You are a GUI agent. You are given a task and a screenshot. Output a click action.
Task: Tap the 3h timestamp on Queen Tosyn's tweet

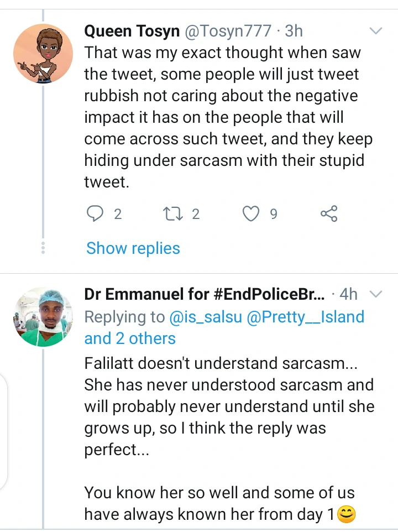[x=294, y=31]
